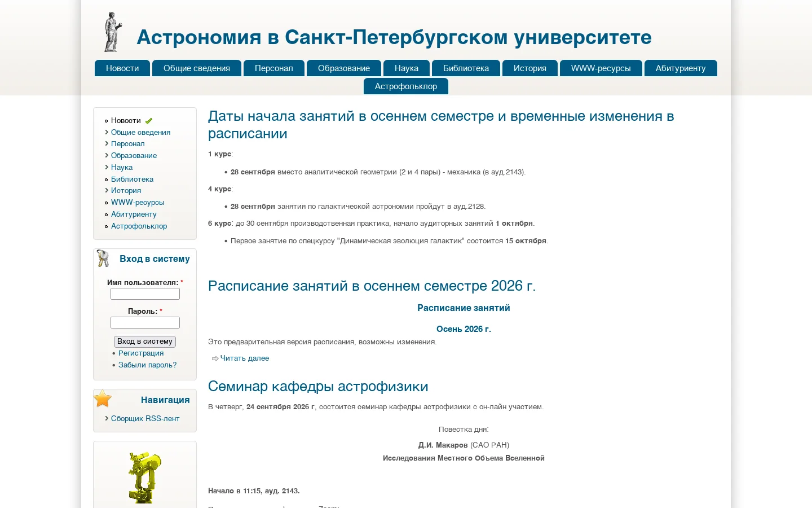Click the green checkmark next to Новости
The height and width of the screenshot is (508, 812).
pyautogui.click(x=149, y=121)
